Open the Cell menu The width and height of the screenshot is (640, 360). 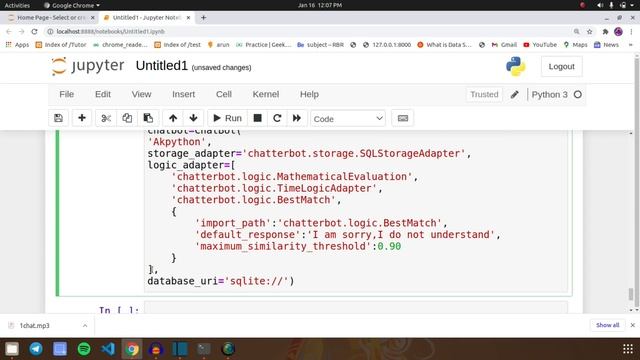click(224, 94)
